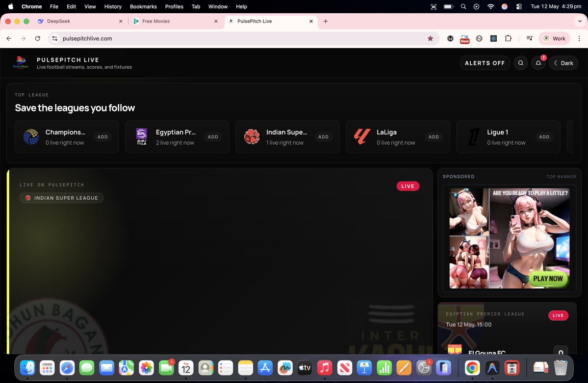
Task: Toggle the bookmark star for this page
Action: coord(431,38)
